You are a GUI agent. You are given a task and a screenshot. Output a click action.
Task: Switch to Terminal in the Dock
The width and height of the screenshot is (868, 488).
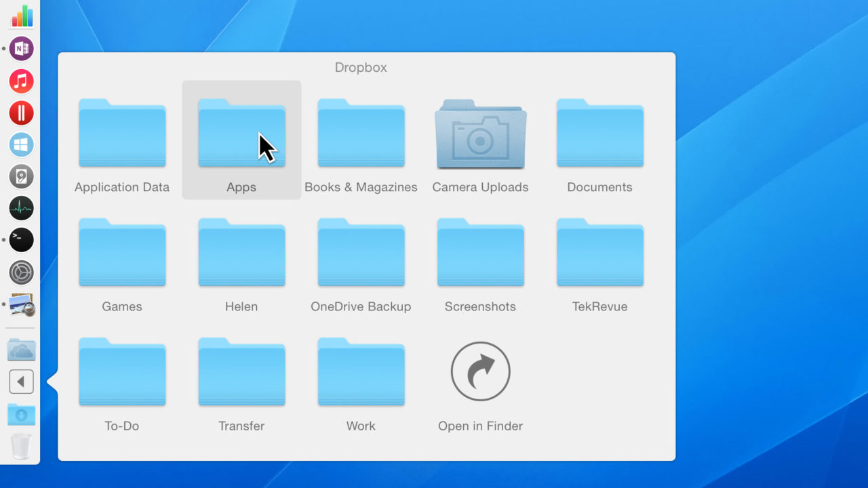point(22,240)
